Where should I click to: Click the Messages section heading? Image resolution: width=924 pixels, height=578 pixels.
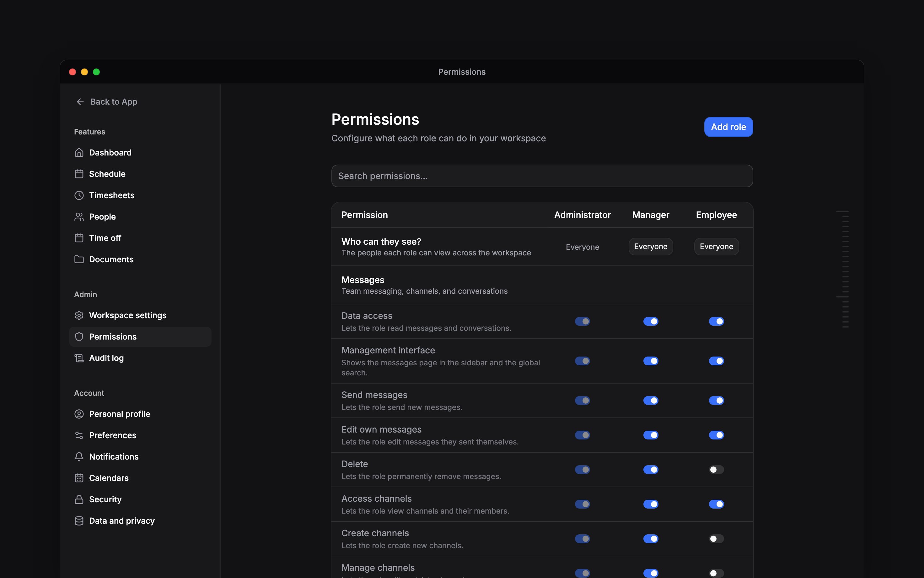(x=363, y=280)
